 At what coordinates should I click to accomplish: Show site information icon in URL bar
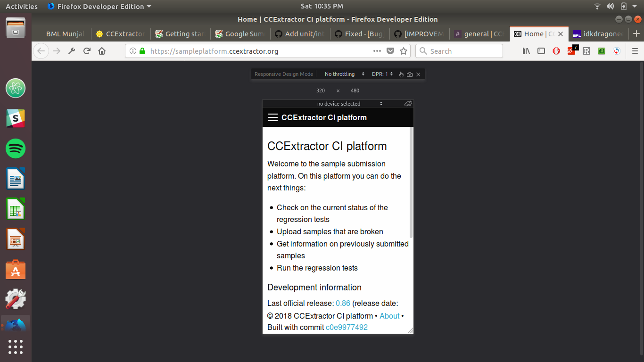pyautogui.click(x=133, y=51)
